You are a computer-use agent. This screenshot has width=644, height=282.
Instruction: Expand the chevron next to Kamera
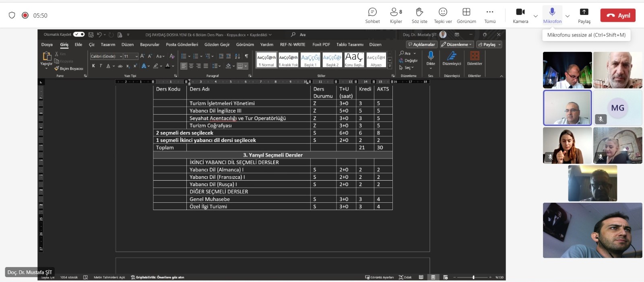(535, 16)
